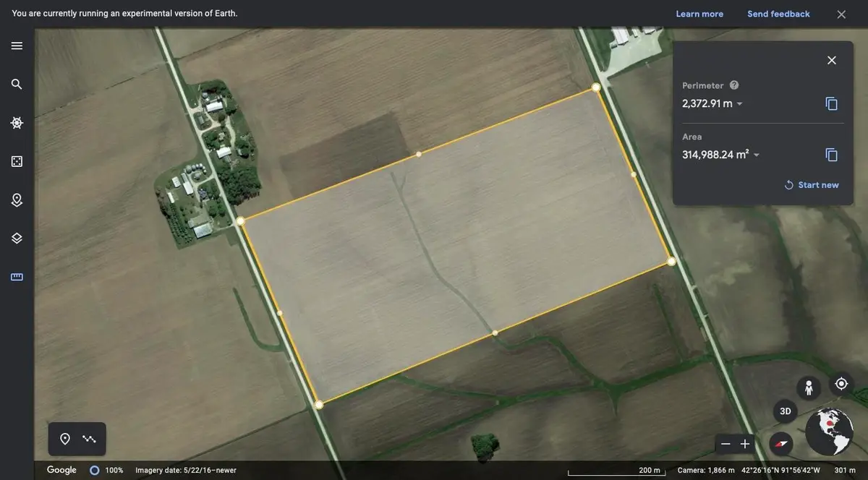Dismiss the experimental version banner
This screenshot has height=480, width=868.
click(x=841, y=13)
